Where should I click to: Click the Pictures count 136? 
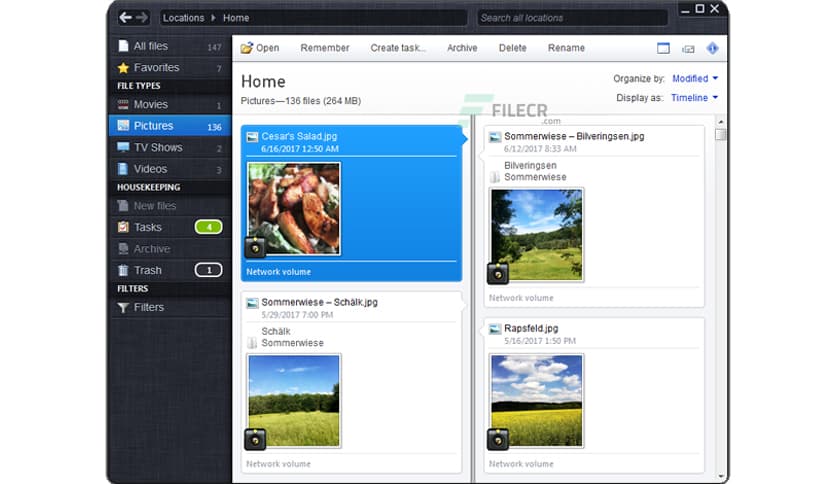pyautogui.click(x=214, y=127)
